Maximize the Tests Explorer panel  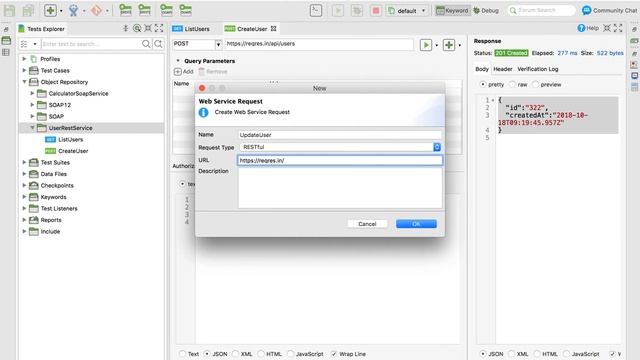[x=159, y=28]
